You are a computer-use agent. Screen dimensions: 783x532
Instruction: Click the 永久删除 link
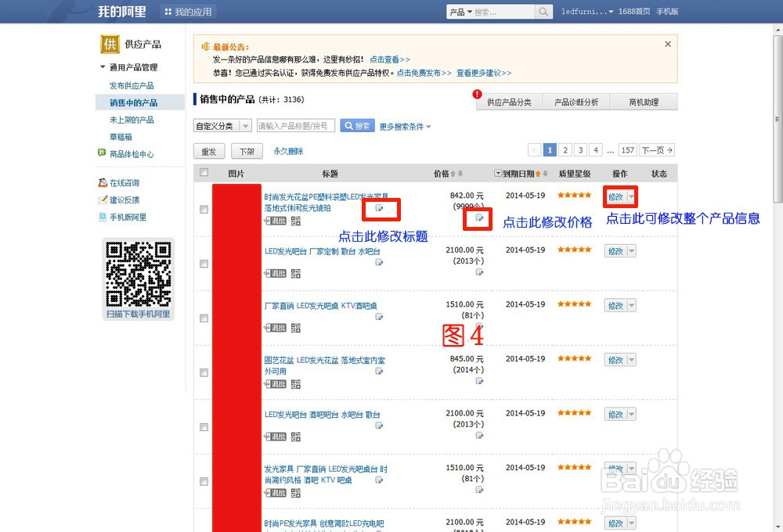[288, 151]
